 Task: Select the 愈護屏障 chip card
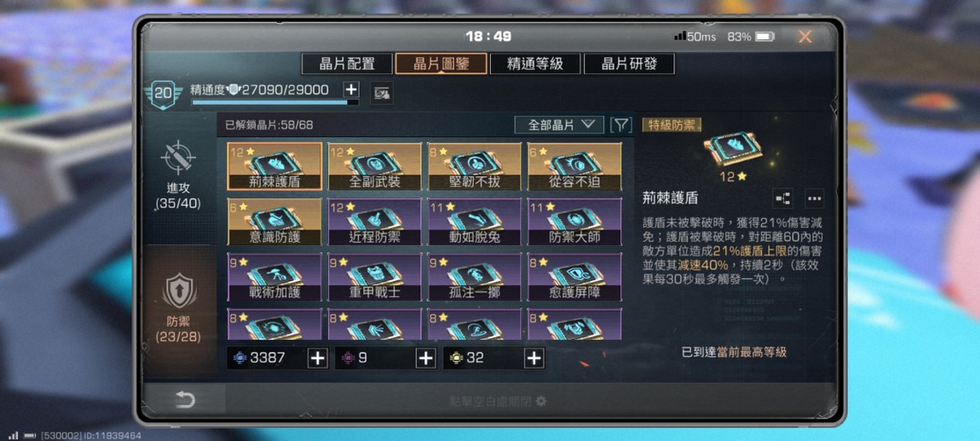tap(574, 276)
